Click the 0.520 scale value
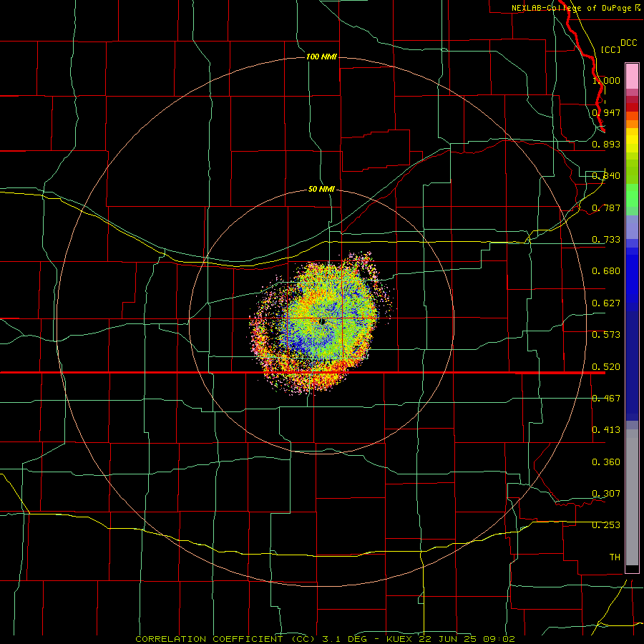 point(606,367)
